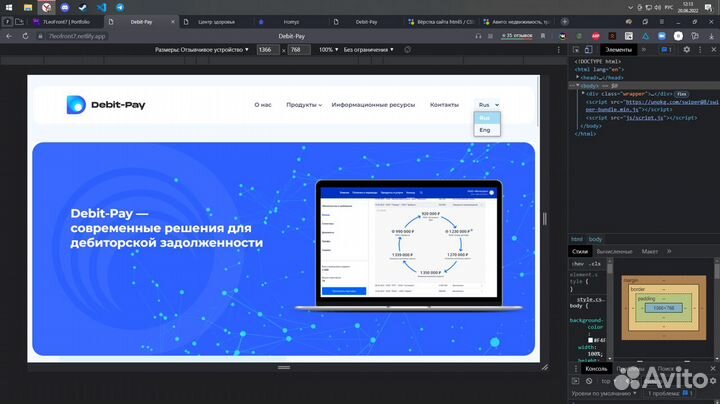Screen dimensions: 720x404
Task: Open Telegram from the taskbar
Action: pyautogui.click(x=120, y=7)
